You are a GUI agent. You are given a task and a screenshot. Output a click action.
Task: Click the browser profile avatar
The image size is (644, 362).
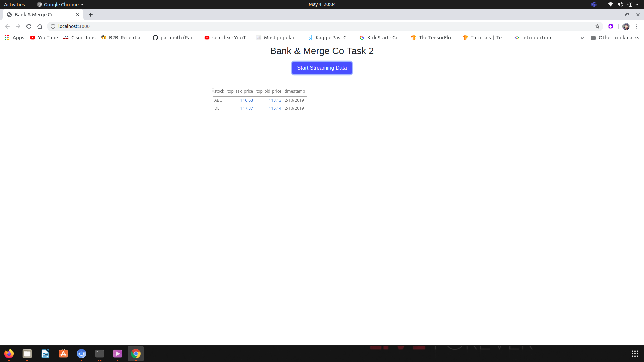[626, 26]
